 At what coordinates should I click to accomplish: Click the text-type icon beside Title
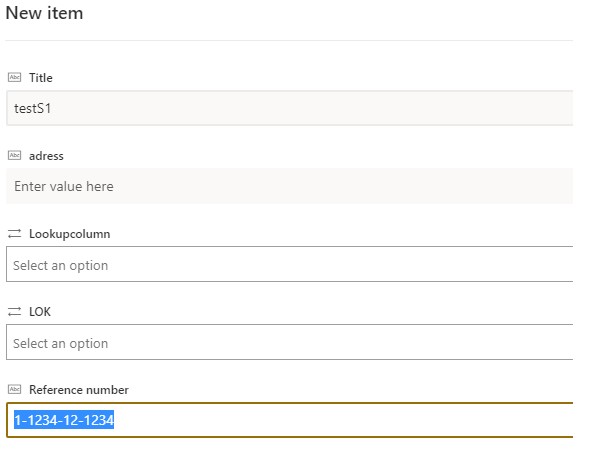point(14,77)
